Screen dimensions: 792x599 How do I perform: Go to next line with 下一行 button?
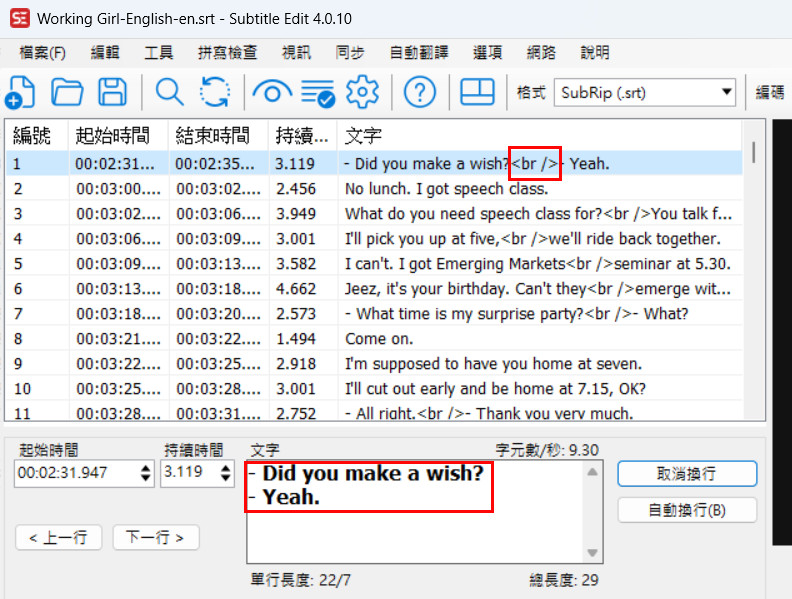coord(155,537)
